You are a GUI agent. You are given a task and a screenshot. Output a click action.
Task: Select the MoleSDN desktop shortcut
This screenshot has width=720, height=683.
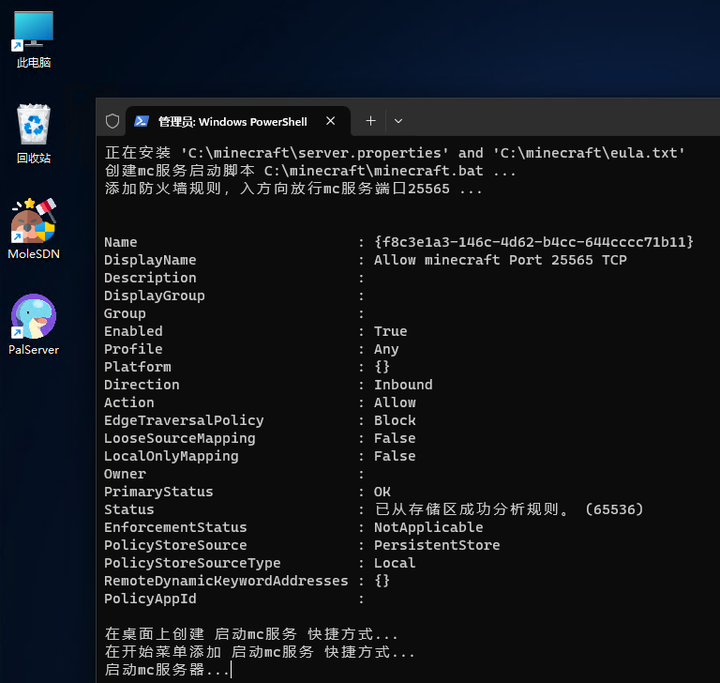34,229
